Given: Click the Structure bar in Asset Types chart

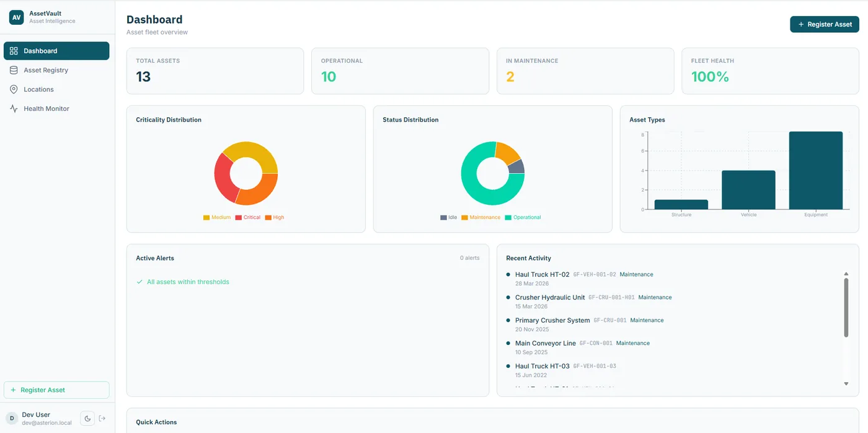Looking at the screenshot, I should (x=681, y=204).
